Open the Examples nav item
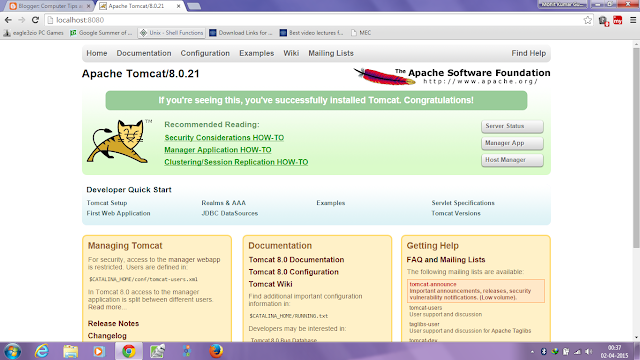Viewport: 640px width, 360px height. [x=256, y=53]
